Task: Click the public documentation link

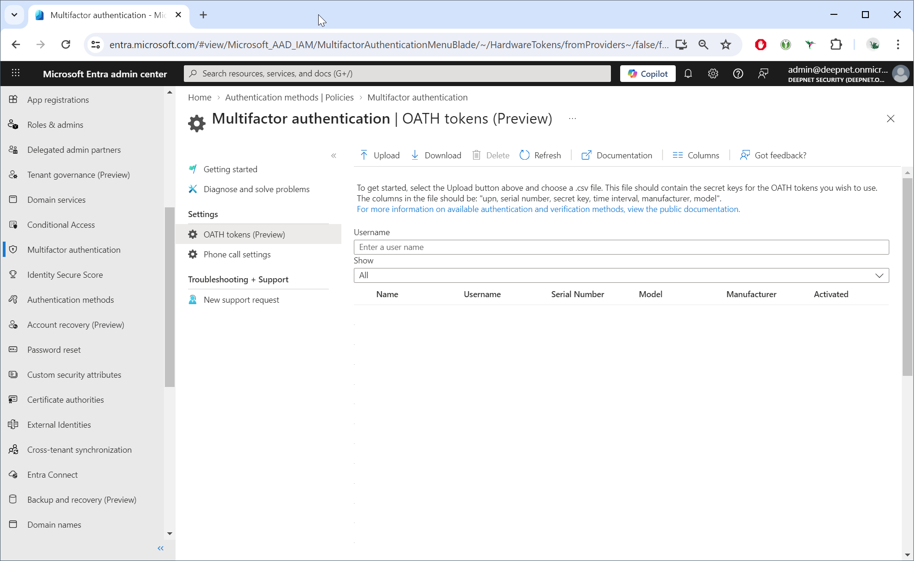Action: click(548, 209)
